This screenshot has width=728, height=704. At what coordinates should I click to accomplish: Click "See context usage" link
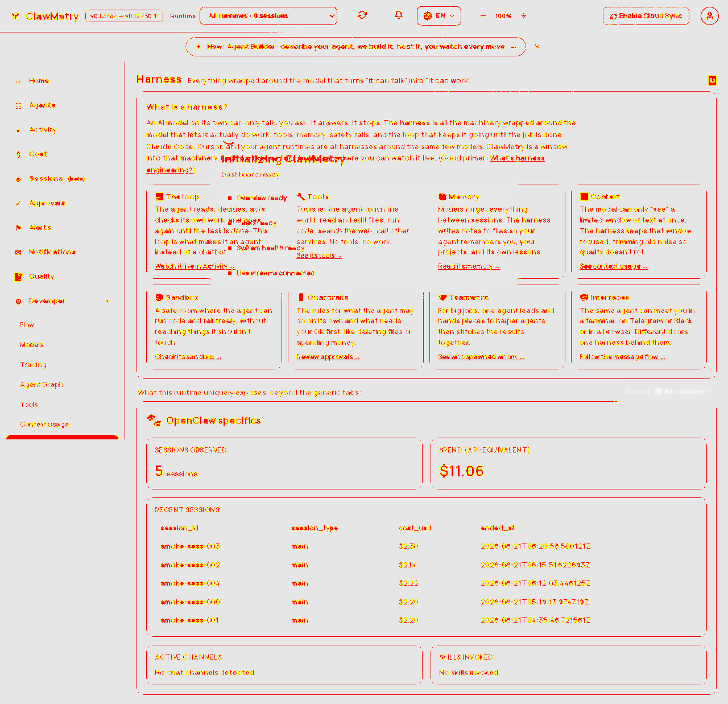(614, 266)
